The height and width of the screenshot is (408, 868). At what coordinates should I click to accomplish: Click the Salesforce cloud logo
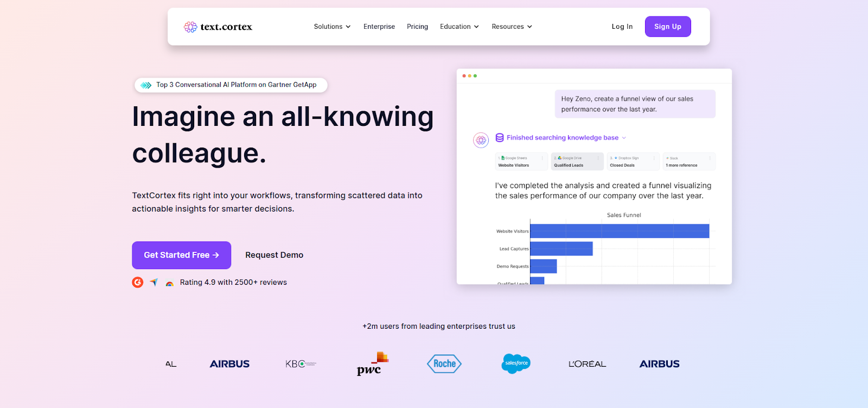[516, 363]
